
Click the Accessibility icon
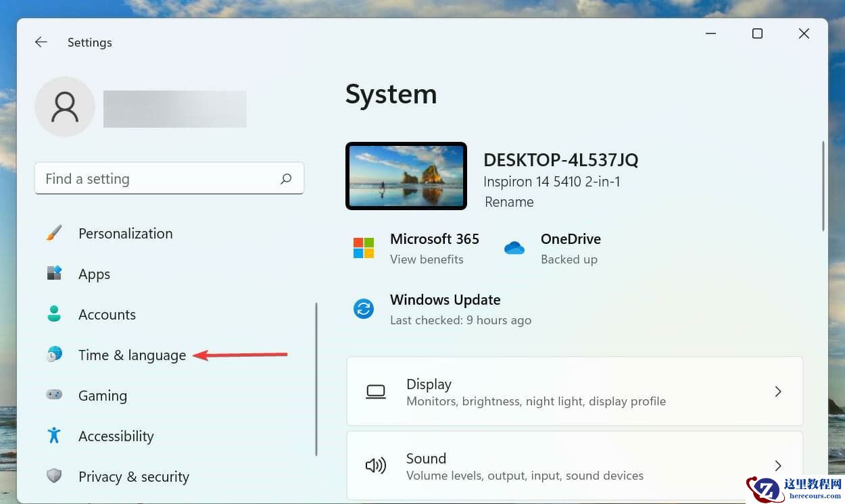(54, 436)
